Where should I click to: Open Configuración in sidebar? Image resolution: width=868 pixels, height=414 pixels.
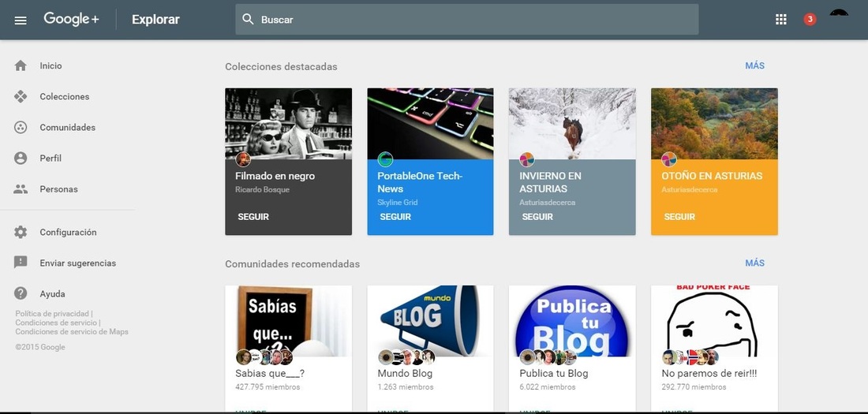(x=68, y=233)
